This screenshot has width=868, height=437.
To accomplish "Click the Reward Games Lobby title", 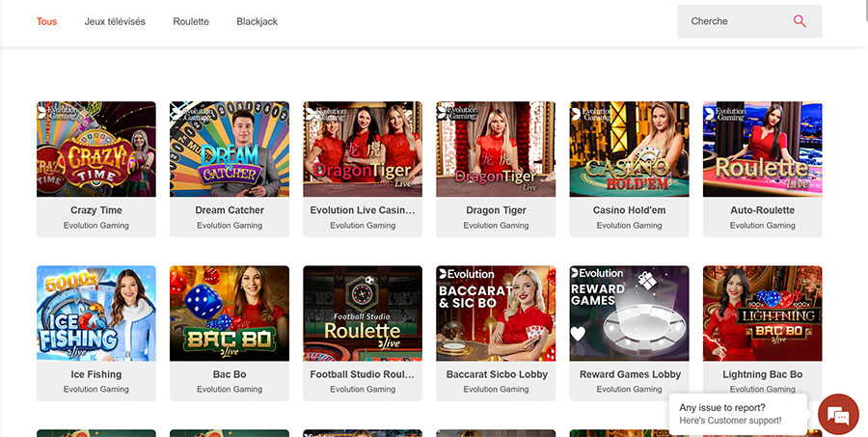I will [x=629, y=374].
